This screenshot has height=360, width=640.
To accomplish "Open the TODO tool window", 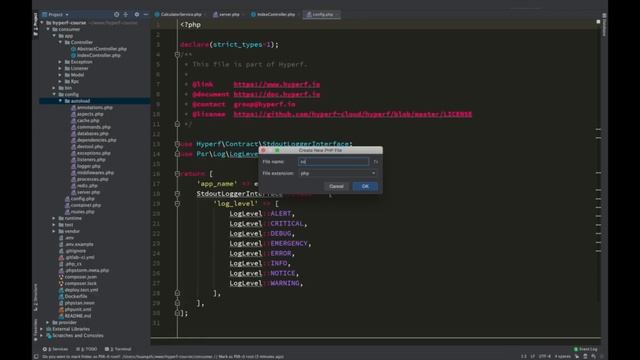I will click(x=87, y=349).
